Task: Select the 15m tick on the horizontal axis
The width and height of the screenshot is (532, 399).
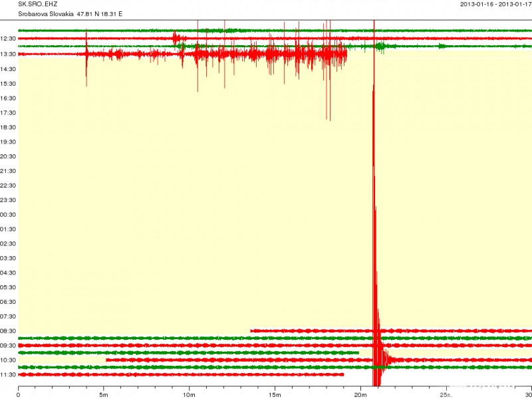Action: [x=275, y=394]
